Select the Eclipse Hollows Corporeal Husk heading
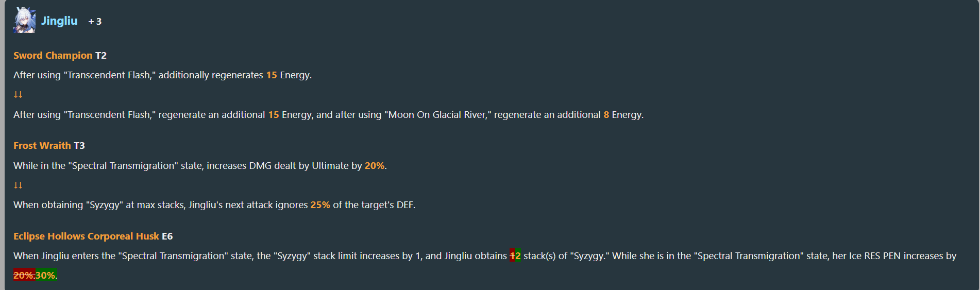The image size is (980, 290). pos(86,236)
